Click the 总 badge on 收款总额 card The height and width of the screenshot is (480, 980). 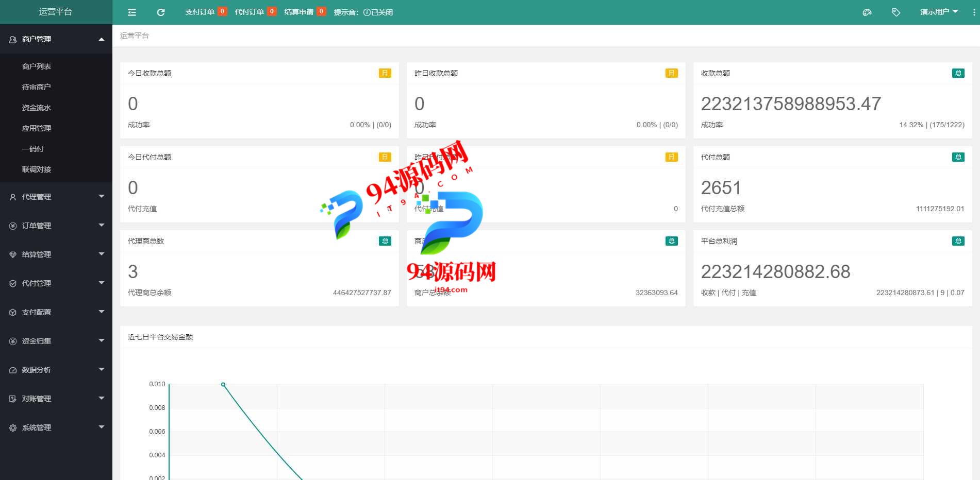[x=958, y=73]
